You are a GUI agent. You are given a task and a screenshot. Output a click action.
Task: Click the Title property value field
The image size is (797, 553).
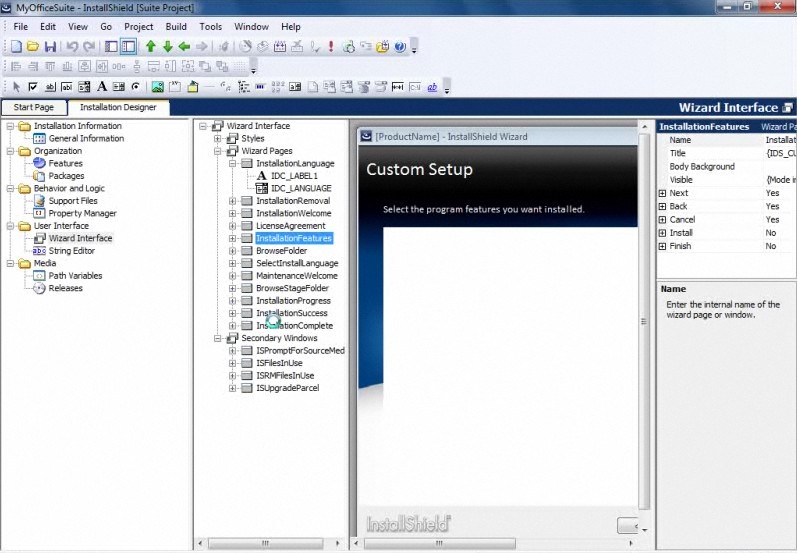tap(779, 154)
